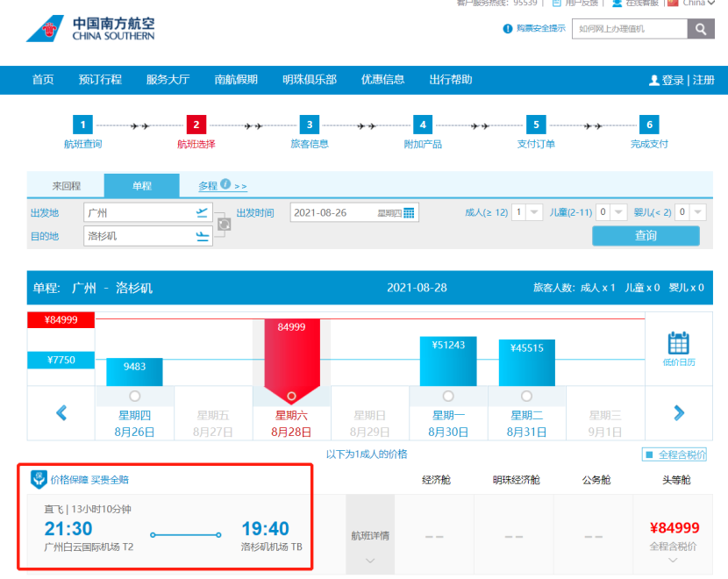Select the Thursday 8月26日 radio button
The image size is (728, 579).
[x=134, y=396]
